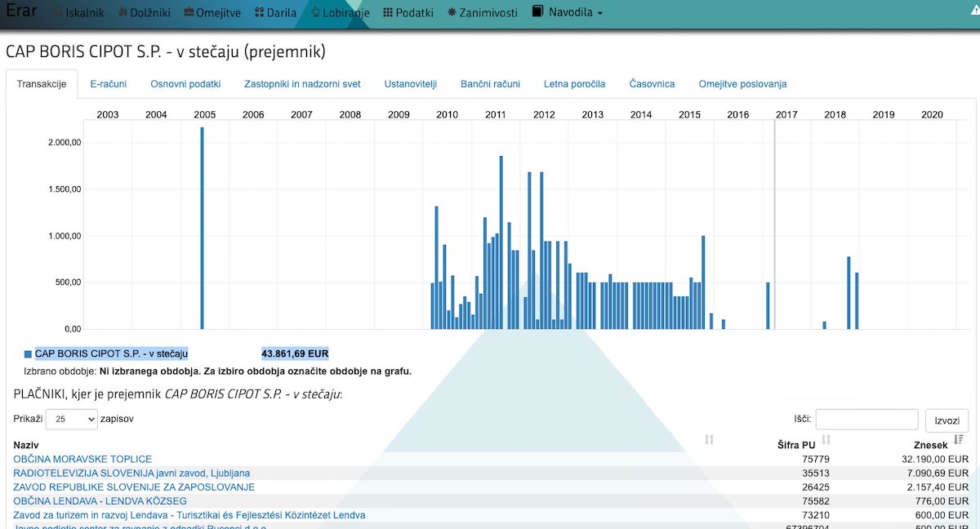
Task: Switch to the E-računi tab
Action: coord(107,84)
